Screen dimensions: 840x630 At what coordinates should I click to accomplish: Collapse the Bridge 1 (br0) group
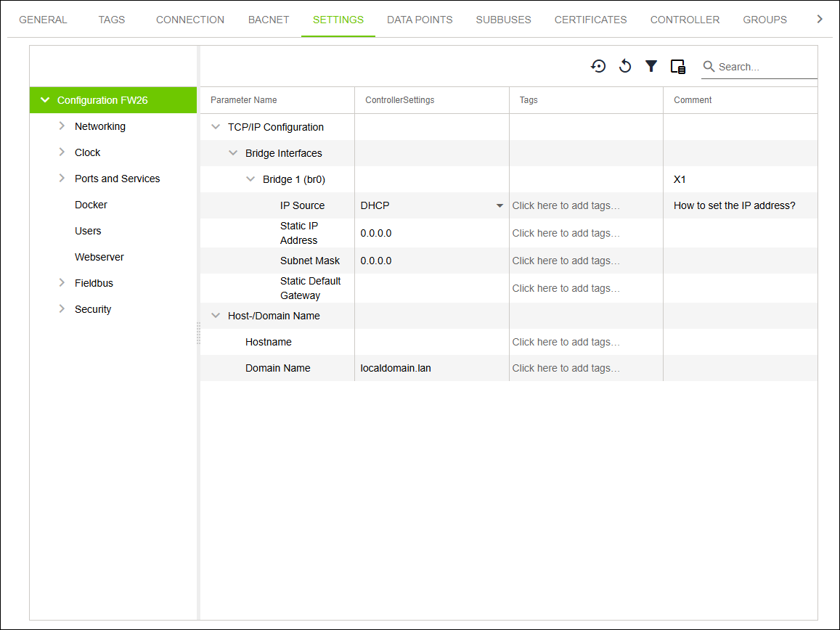(250, 179)
